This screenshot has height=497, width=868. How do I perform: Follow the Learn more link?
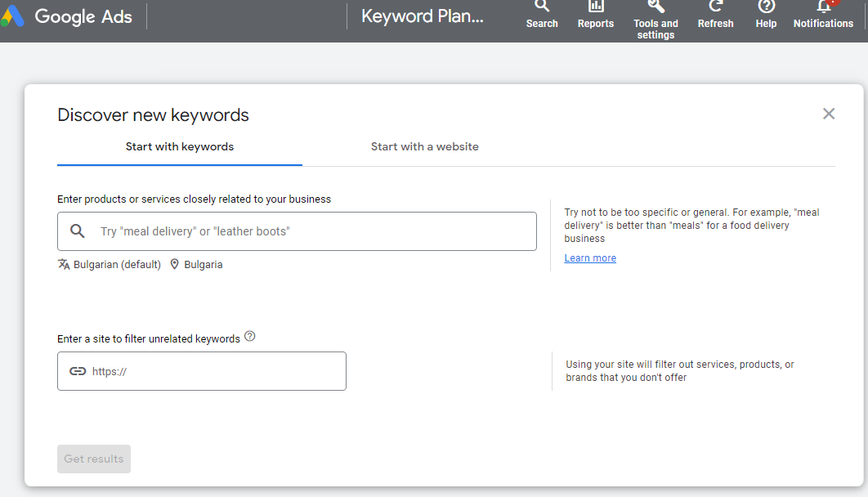(x=590, y=258)
